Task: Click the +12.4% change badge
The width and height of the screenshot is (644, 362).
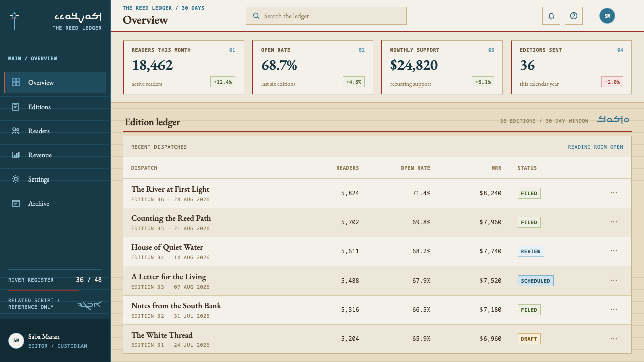Action: click(x=223, y=82)
